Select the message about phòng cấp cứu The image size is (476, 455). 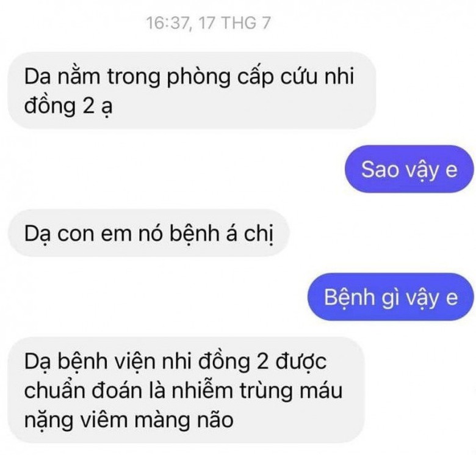192,90
